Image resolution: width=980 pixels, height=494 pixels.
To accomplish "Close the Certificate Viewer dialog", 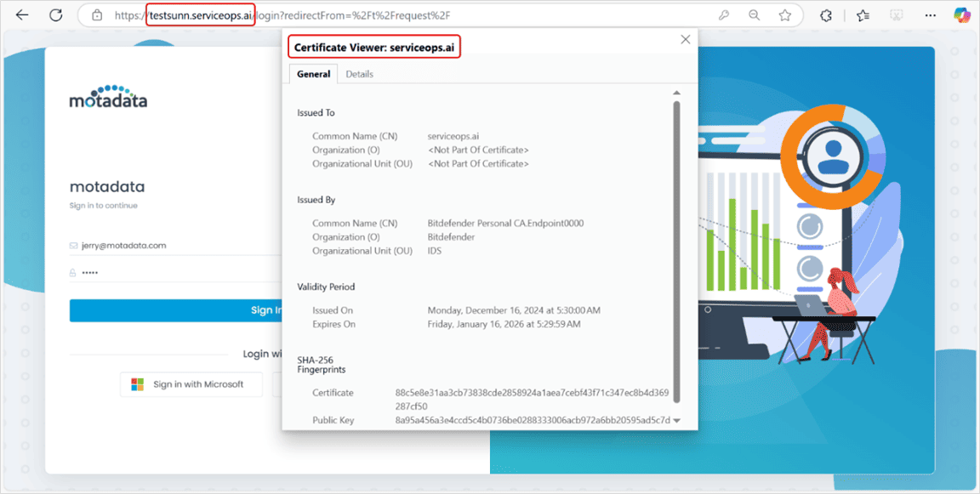I will point(686,39).
